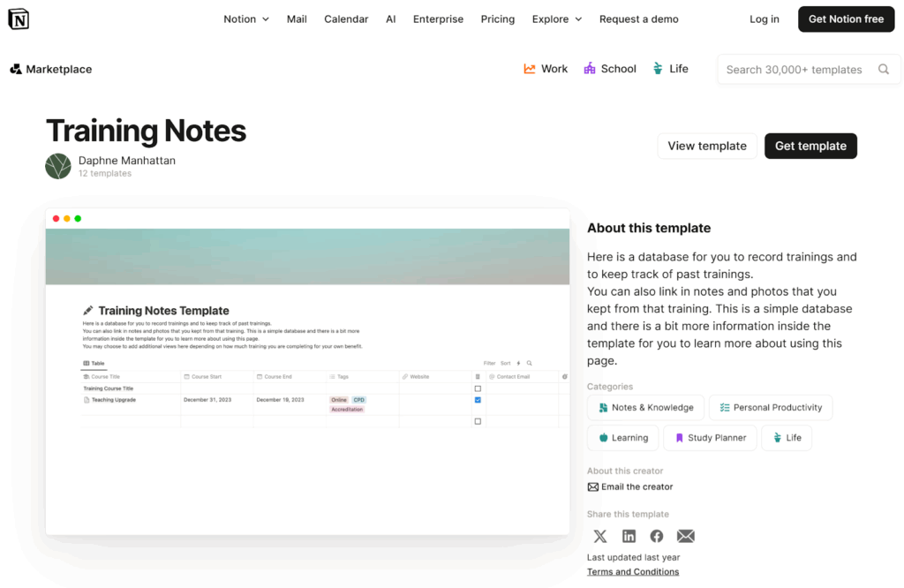Click the Table view icon in preview

[86, 363]
